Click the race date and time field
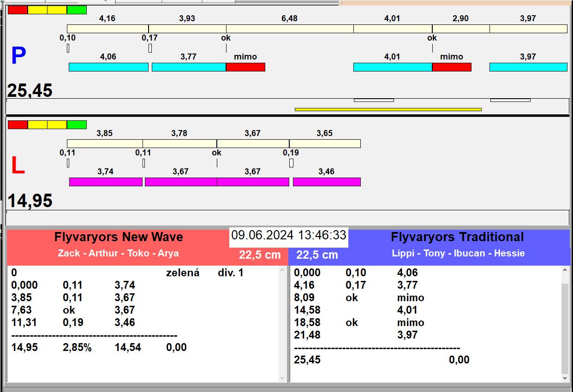This screenshot has height=392, width=573. 289,235
